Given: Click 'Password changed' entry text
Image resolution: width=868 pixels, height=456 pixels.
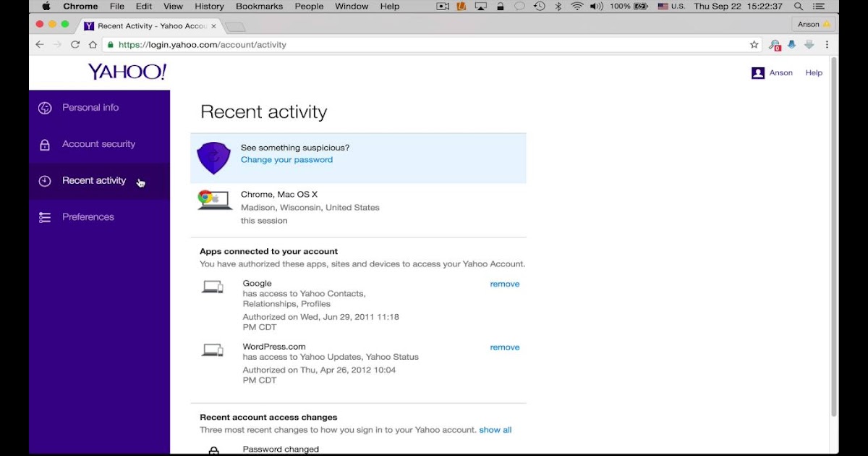Looking at the screenshot, I should click(281, 449).
